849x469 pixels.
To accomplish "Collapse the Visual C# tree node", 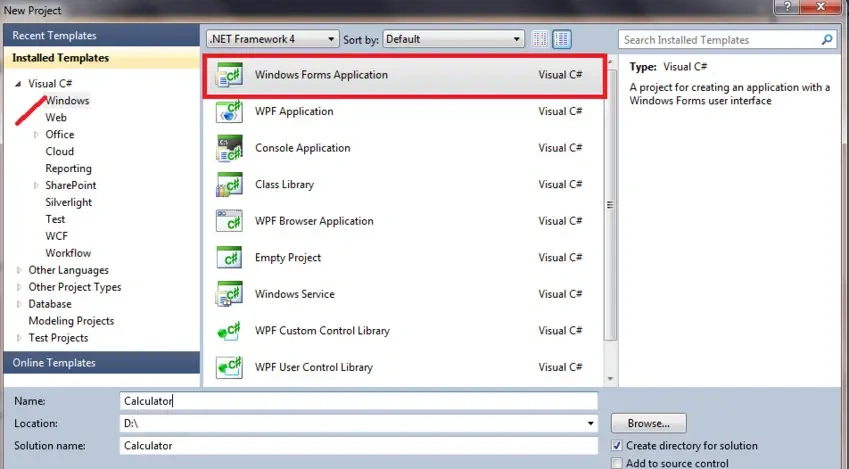I will coord(18,83).
